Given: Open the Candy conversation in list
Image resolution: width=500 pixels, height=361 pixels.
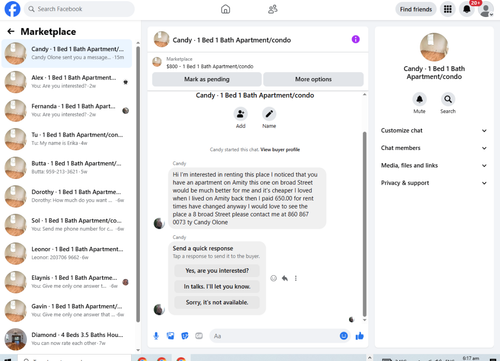Looking at the screenshot, I should [67, 53].
